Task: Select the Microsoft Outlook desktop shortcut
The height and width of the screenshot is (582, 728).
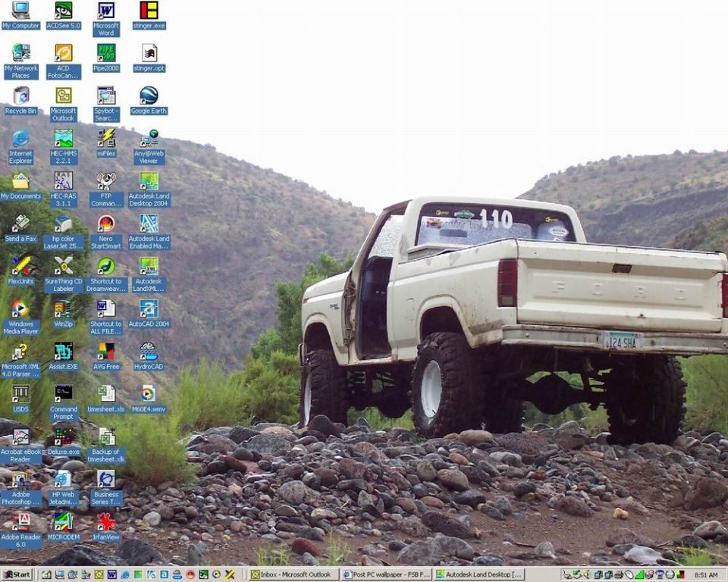Action: pyautogui.click(x=63, y=104)
